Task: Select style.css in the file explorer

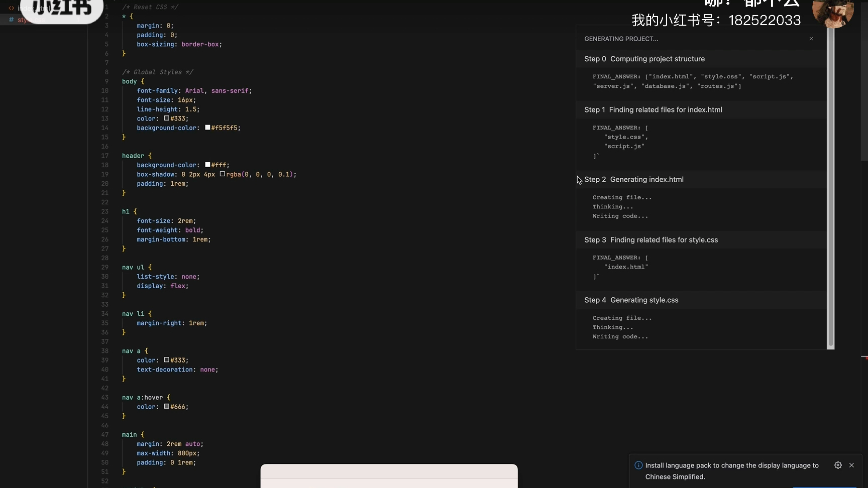Action: click(23, 20)
